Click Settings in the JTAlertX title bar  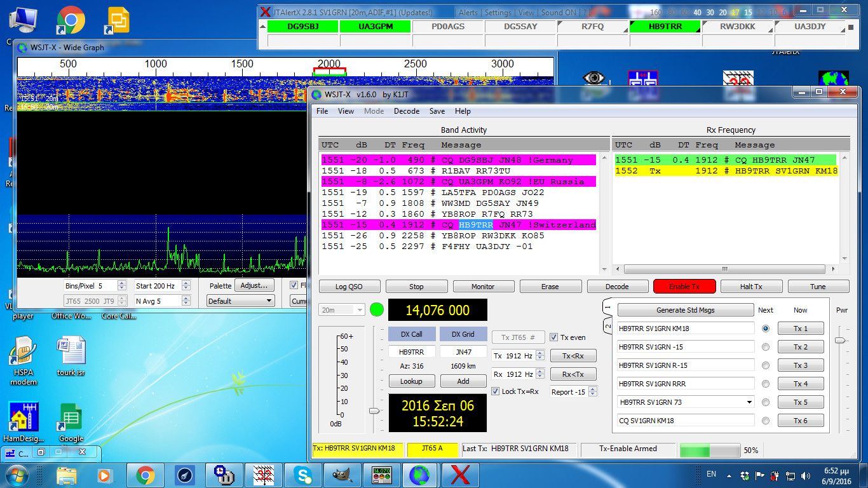coord(499,11)
